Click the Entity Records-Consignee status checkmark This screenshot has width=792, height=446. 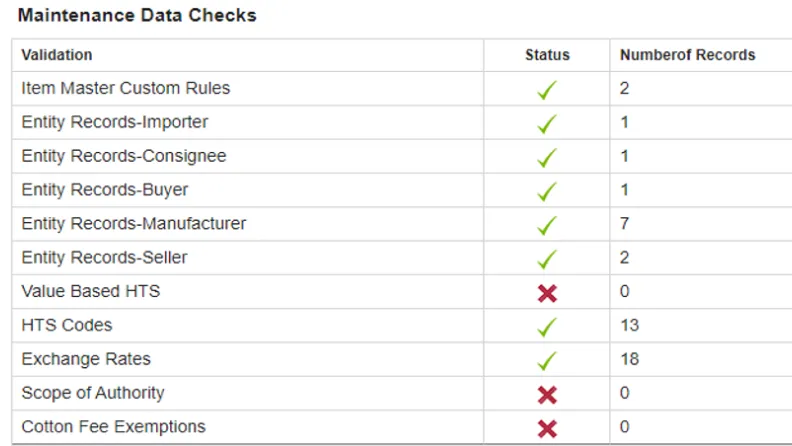point(547,158)
